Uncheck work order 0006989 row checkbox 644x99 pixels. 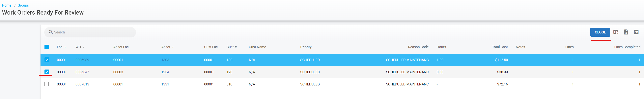coord(47,60)
